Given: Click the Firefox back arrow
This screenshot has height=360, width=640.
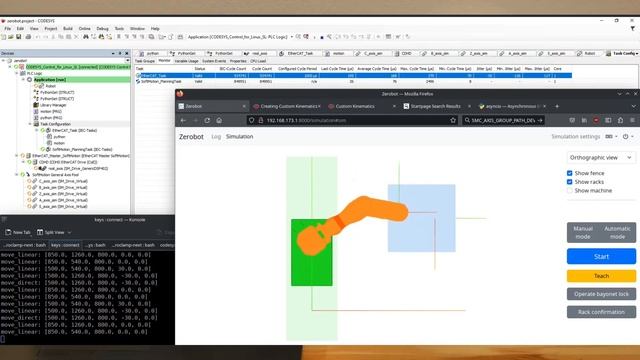Looking at the screenshot, I should (x=183, y=120).
